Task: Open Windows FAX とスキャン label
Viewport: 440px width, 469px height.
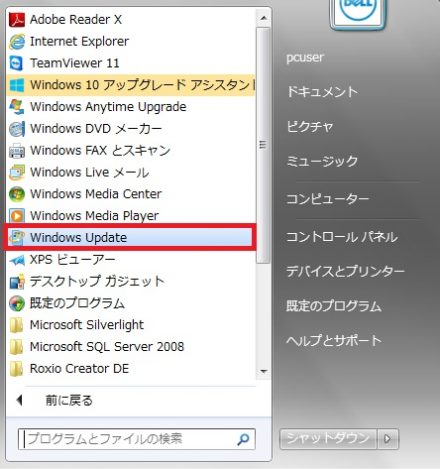Action: click(100, 150)
